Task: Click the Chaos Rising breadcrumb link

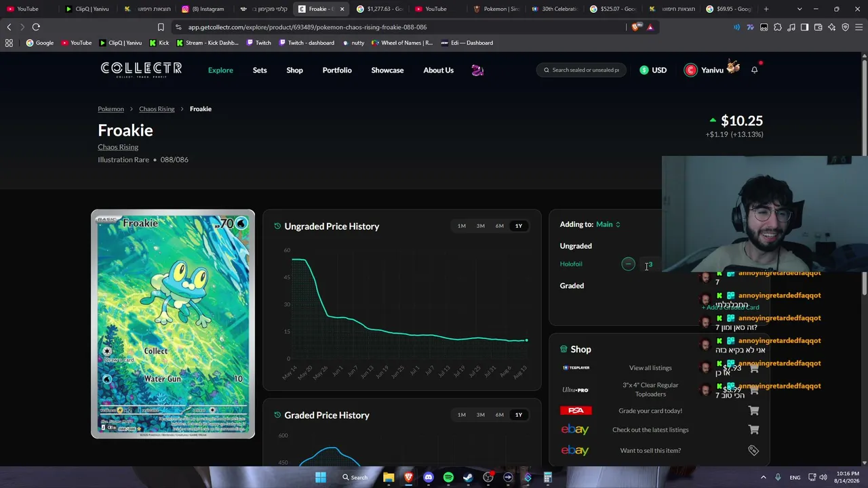Action: click(157, 109)
